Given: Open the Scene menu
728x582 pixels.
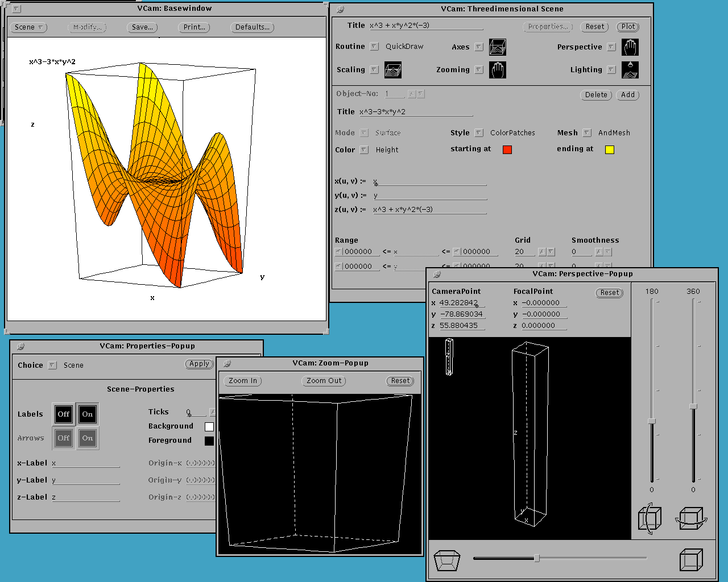Looking at the screenshot, I should (28, 27).
